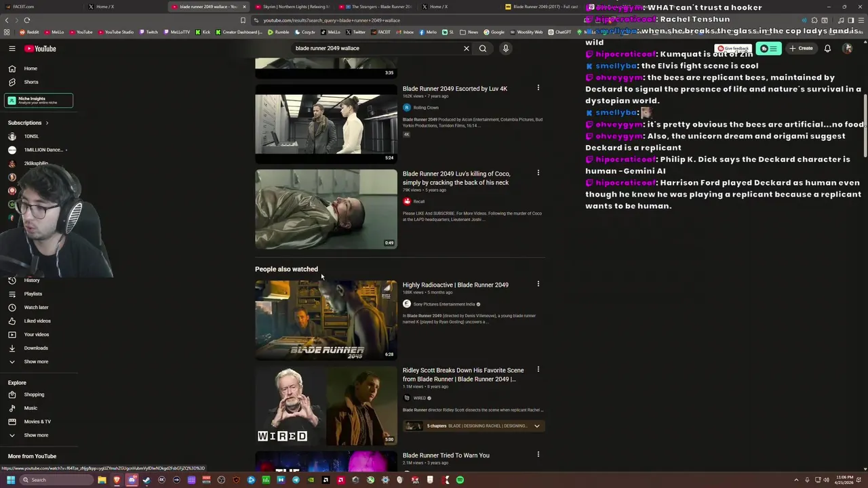Image resolution: width=868 pixels, height=488 pixels.
Task: Open Movies & TV in Explore
Action: [37, 422]
